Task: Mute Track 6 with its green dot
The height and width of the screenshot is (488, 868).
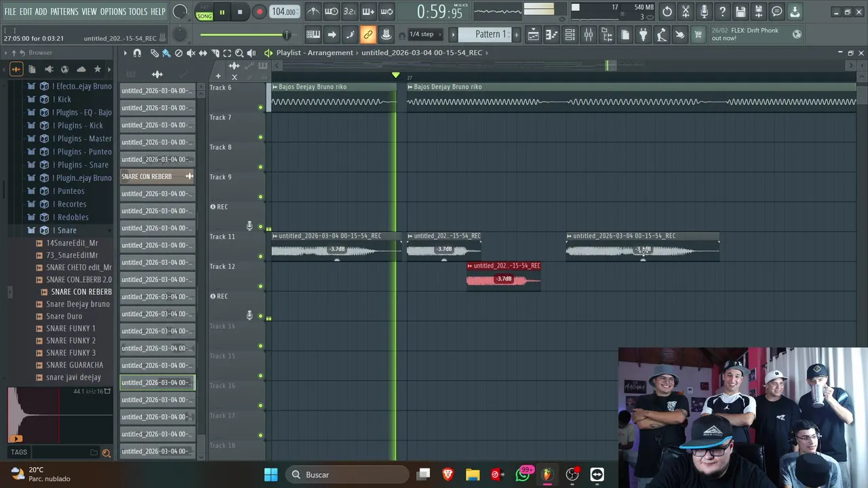Action: tap(260, 108)
